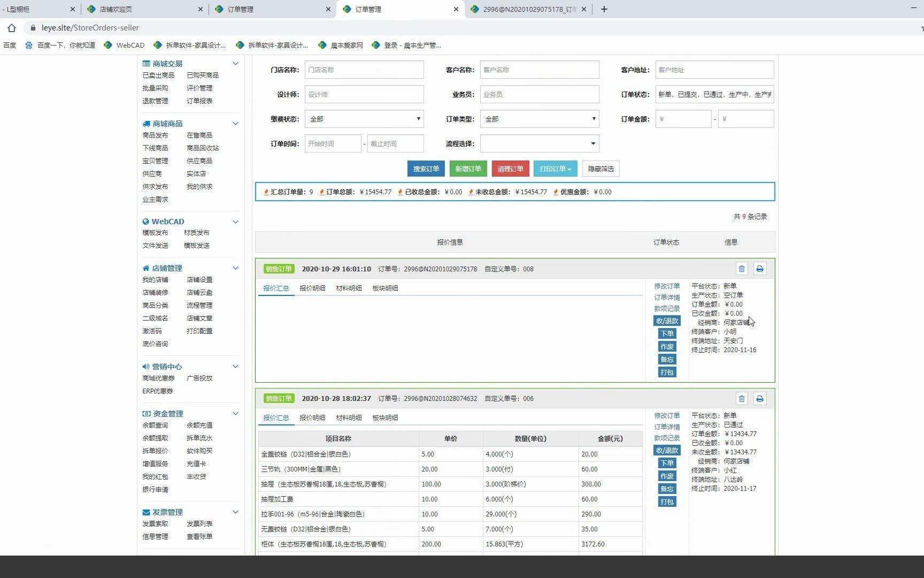The image size is (924, 578).
Task: Open 已卖出商品 in sidebar
Action: click(x=158, y=75)
